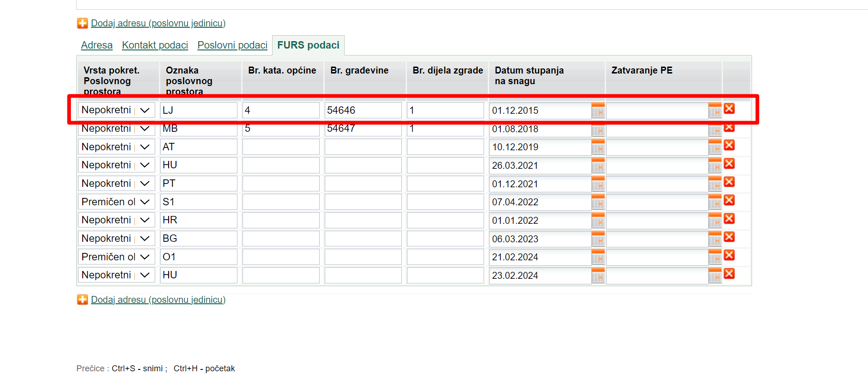Open the Premičen dropdown in O1 row
Viewport: 868px width, 381px height.
pos(116,257)
